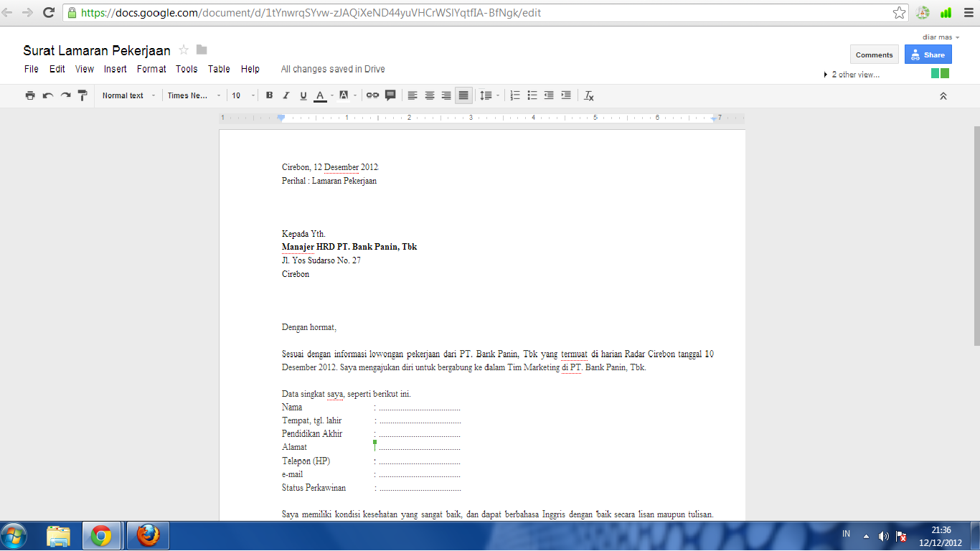Go forward with browser Forward arrow
The width and height of the screenshot is (980, 551).
coord(27,13)
